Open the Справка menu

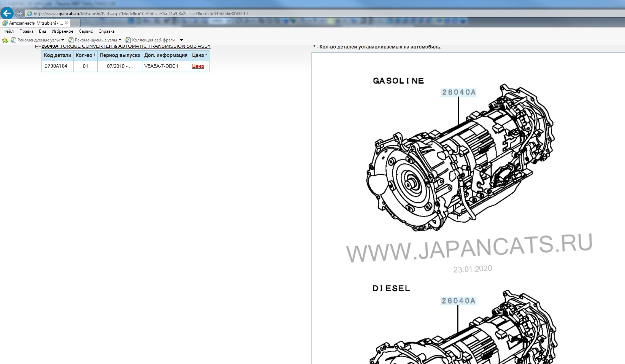coord(107,31)
